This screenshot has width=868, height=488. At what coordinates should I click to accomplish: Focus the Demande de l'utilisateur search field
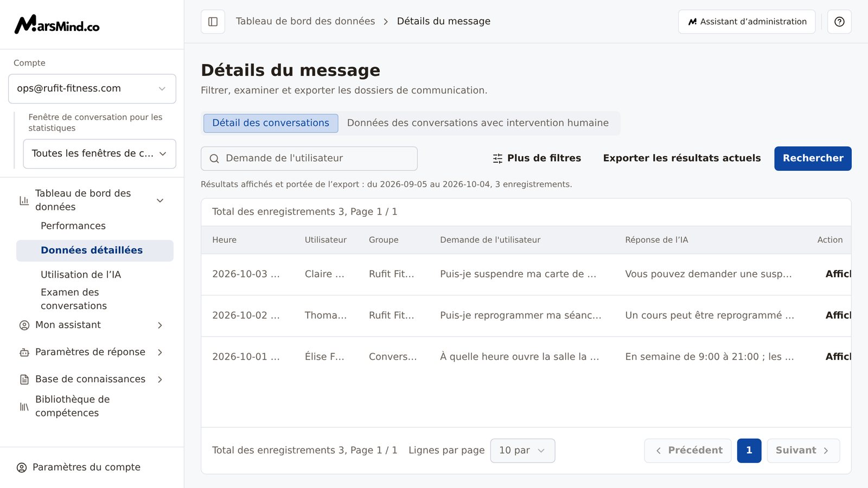(309, 158)
